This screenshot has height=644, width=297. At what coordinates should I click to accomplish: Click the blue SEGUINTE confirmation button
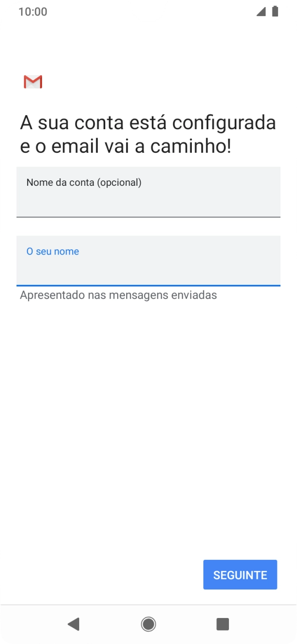(240, 574)
